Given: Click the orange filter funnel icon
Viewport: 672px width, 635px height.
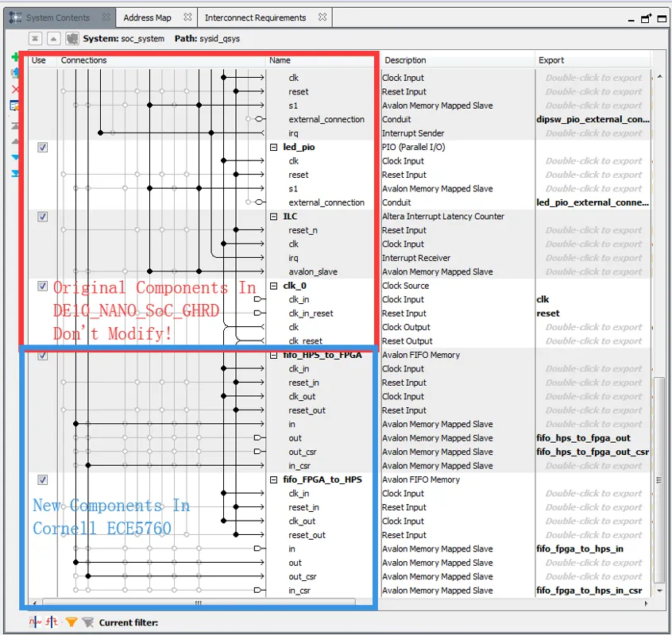Looking at the screenshot, I should (x=71, y=622).
